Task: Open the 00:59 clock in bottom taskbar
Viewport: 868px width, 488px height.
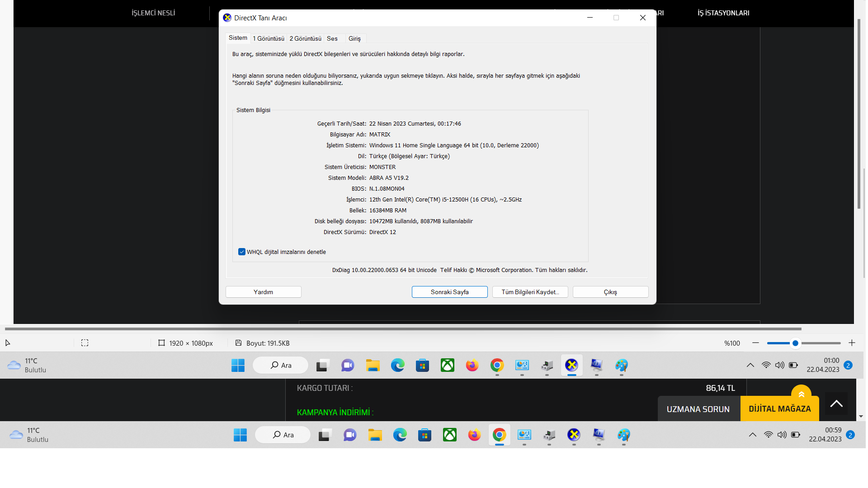Action: tap(825, 435)
